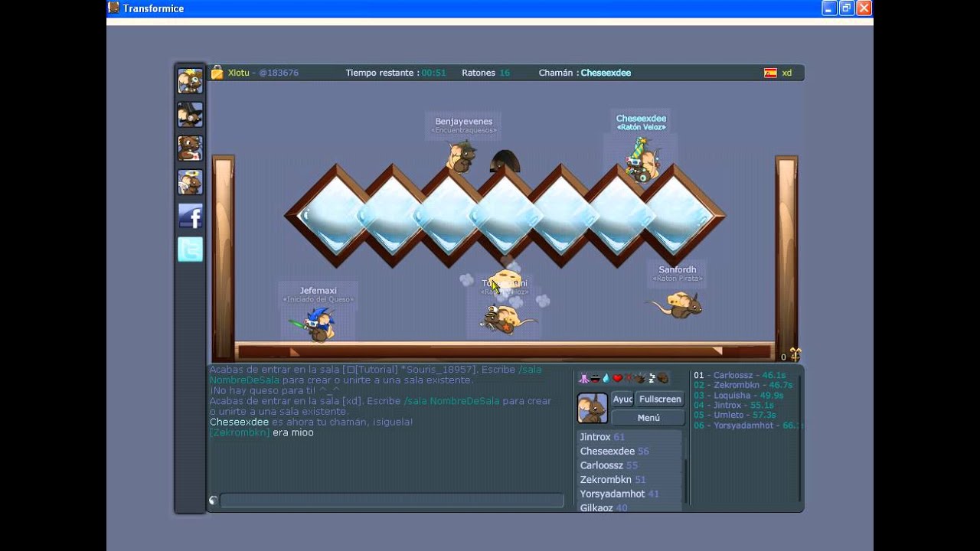Click the Ayuda help button
Image resolution: width=980 pixels, height=551 pixels.
point(622,399)
